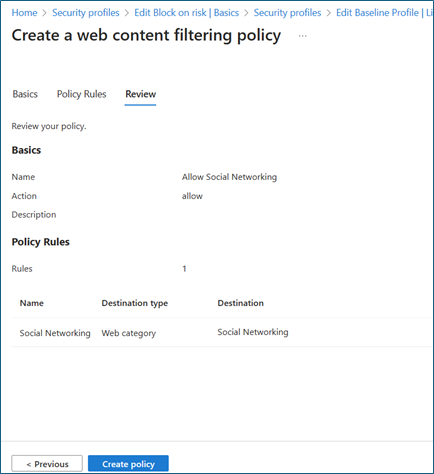Click the Policy Rules section heading
Image resolution: width=434 pixels, height=474 pixels.
(41, 242)
